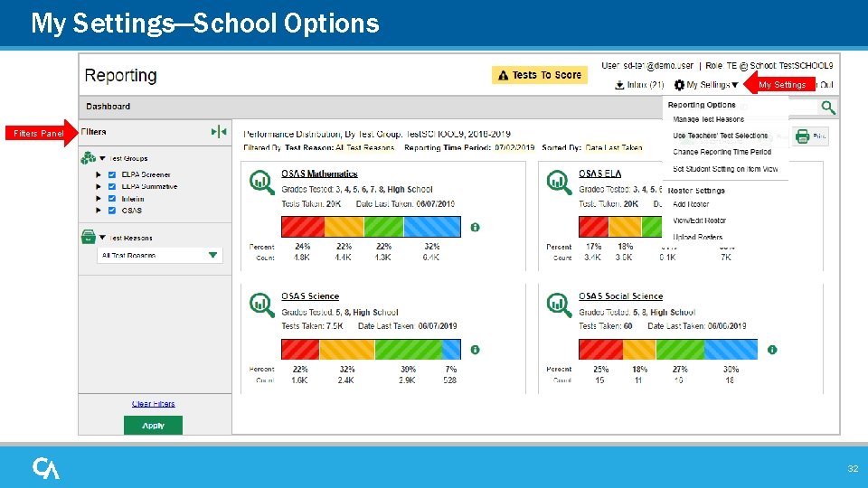Screen dimensions: 868x488
Task: Click the Reporting page title
Action: coord(120,75)
